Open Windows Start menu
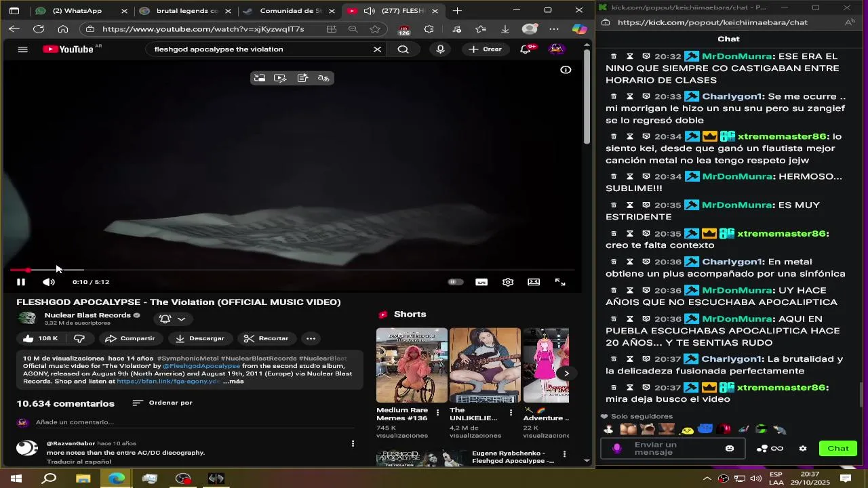Screen dimensions: 868x488 pos(16,479)
